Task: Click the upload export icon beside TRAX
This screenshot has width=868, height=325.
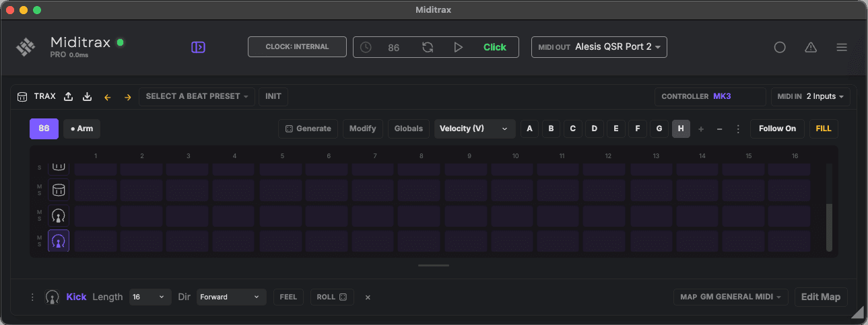Action: (x=68, y=96)
